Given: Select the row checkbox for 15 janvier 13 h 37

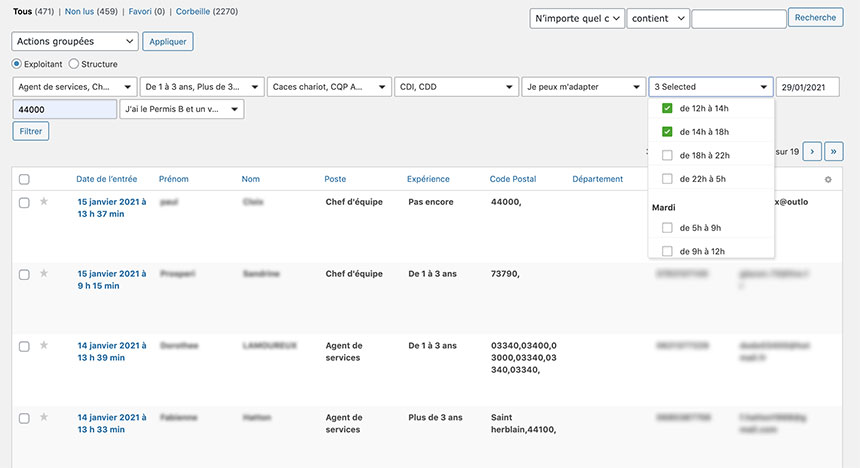Looking at the screenshot, I should [x=24, y=203].
